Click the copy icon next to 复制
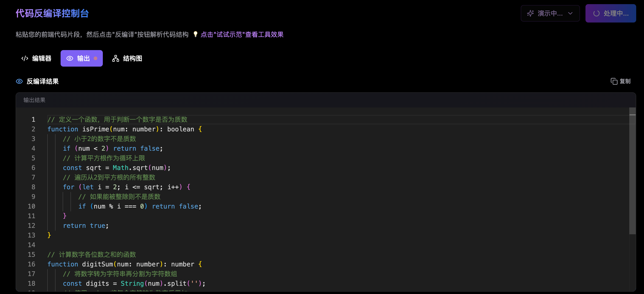The image size is (644, 294). 614,81
